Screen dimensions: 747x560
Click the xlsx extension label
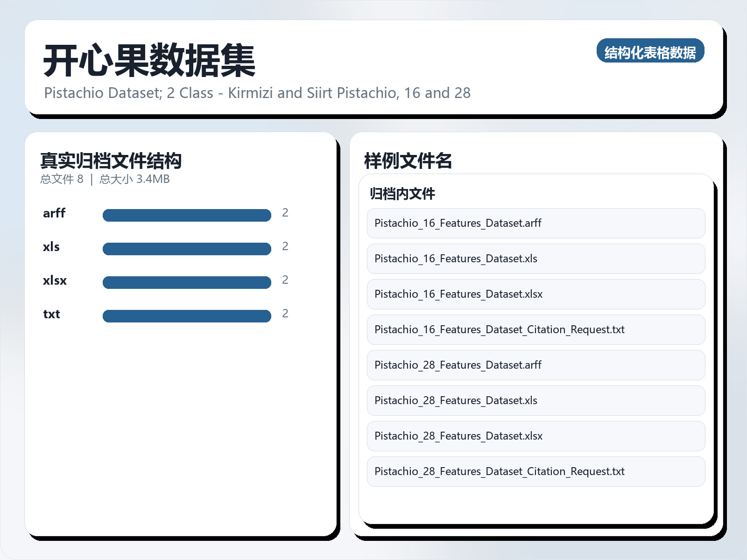point(55,280)
